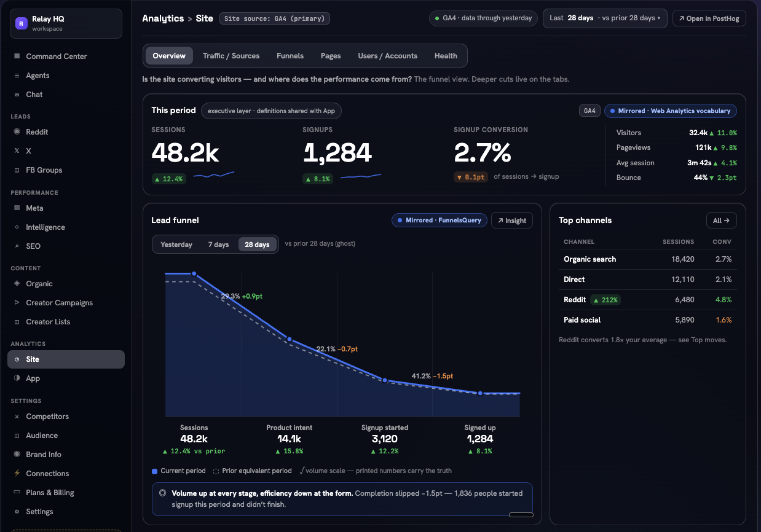Click the Sessions point on the funnel chart
761x532 pixels.
click(194, 274)
